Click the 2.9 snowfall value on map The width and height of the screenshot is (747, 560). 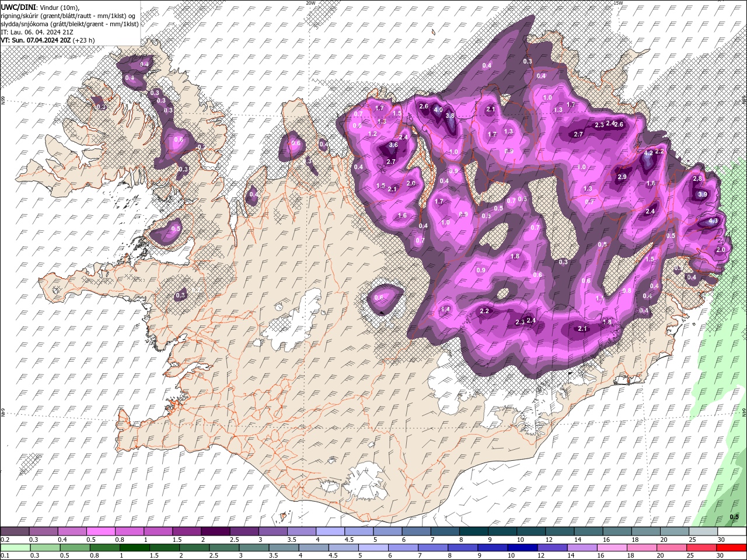622,177
